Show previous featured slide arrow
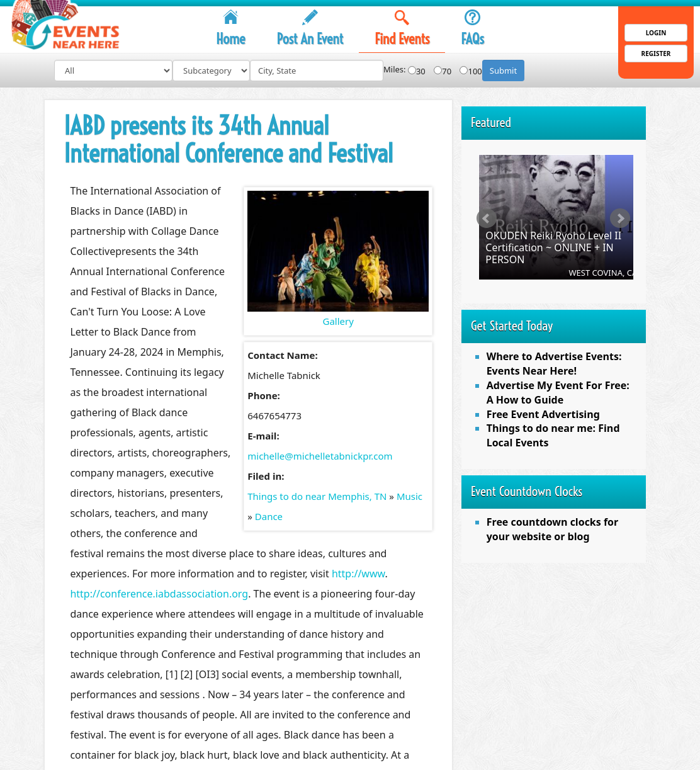This screenshot has height=770, width=700. coord(486,218)
